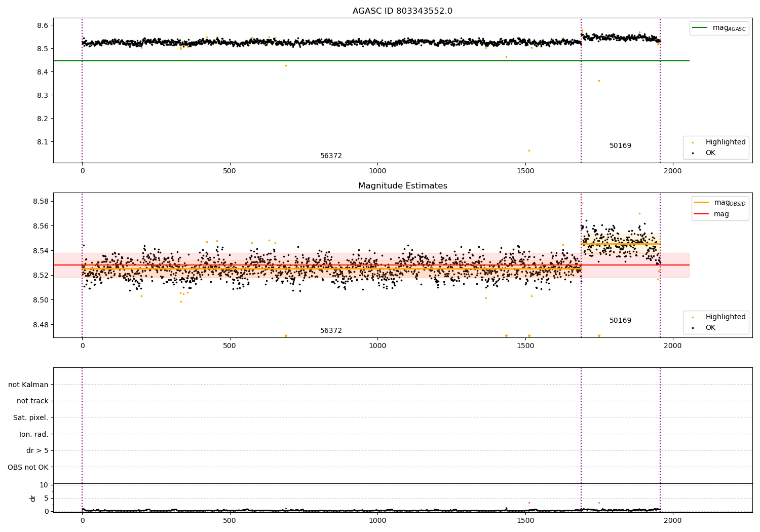Click the red 'mag' legend entry
This screenshot has width=760, height=532.
click(712, 214)
